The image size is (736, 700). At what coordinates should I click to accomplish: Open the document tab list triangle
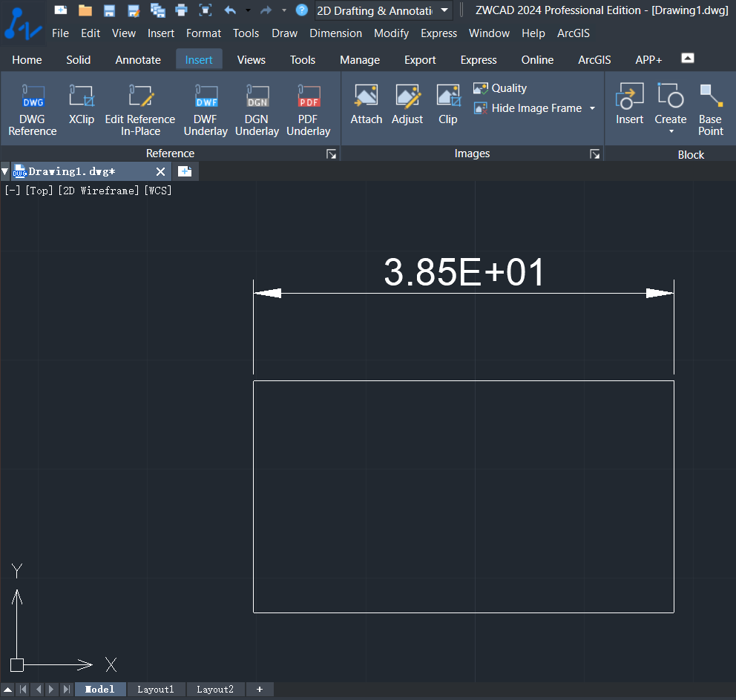tap(4, 171)
